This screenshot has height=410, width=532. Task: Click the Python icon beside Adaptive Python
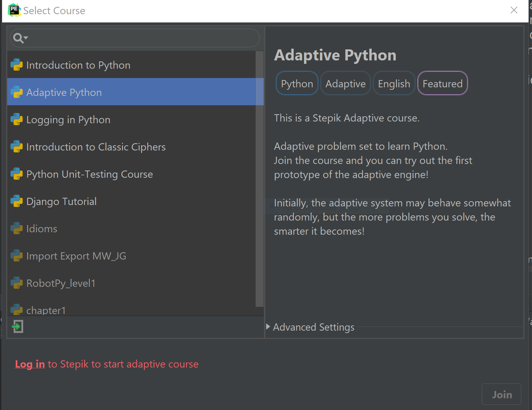coord(17,92)
